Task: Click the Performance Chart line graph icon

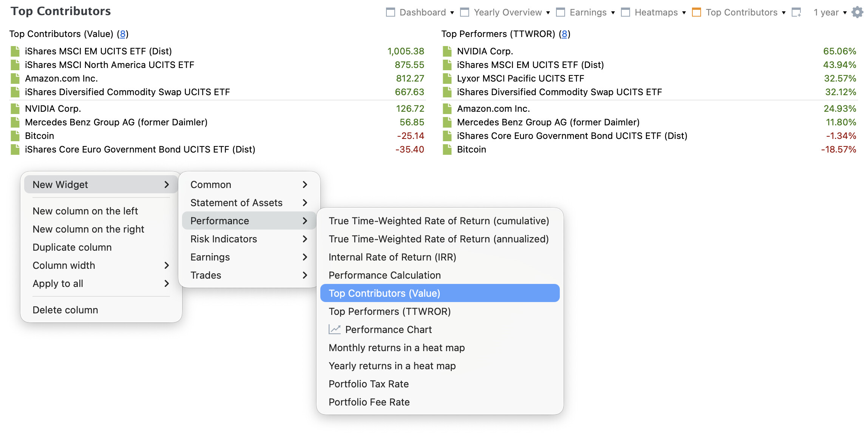Action: (x=335, y=330)
